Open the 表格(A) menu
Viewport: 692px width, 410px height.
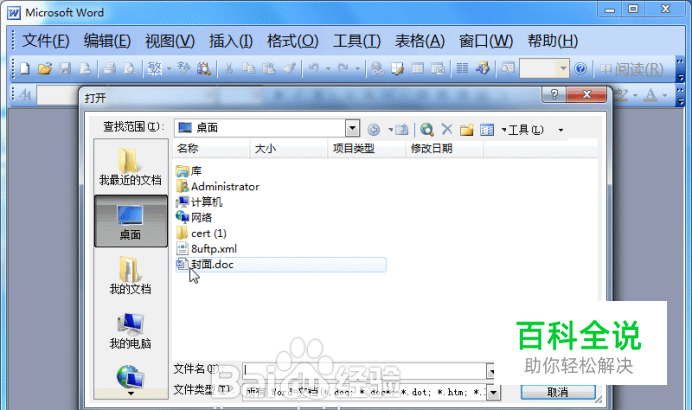click(x=420, y=41)
